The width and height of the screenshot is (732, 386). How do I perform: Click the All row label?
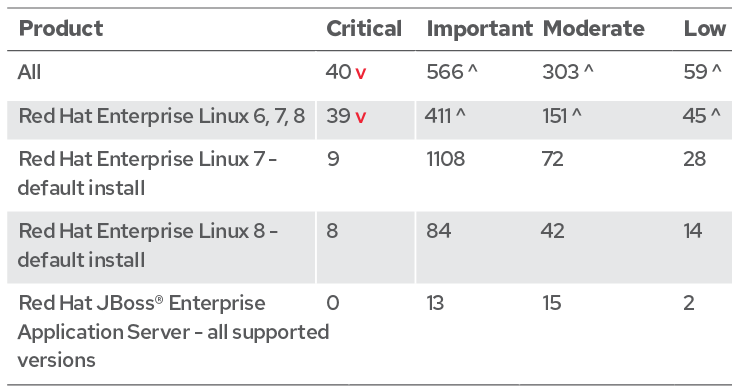(x=29, y=72)
